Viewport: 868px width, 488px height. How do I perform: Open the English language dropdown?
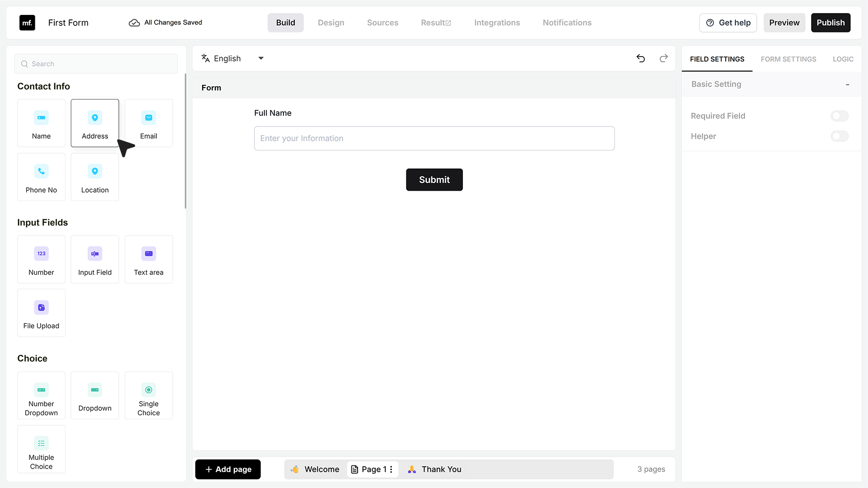233,58
